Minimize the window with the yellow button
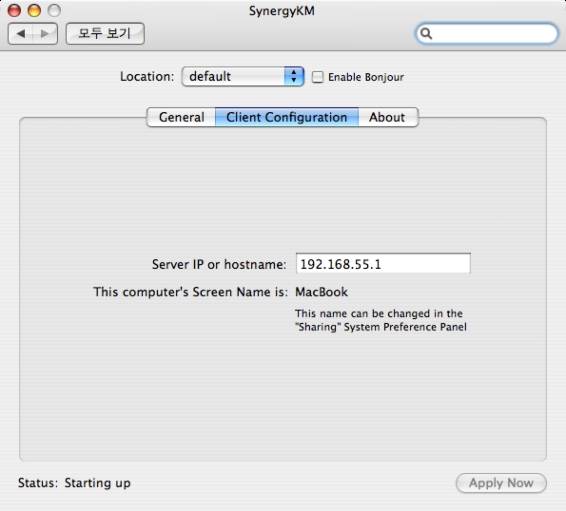 34,10
